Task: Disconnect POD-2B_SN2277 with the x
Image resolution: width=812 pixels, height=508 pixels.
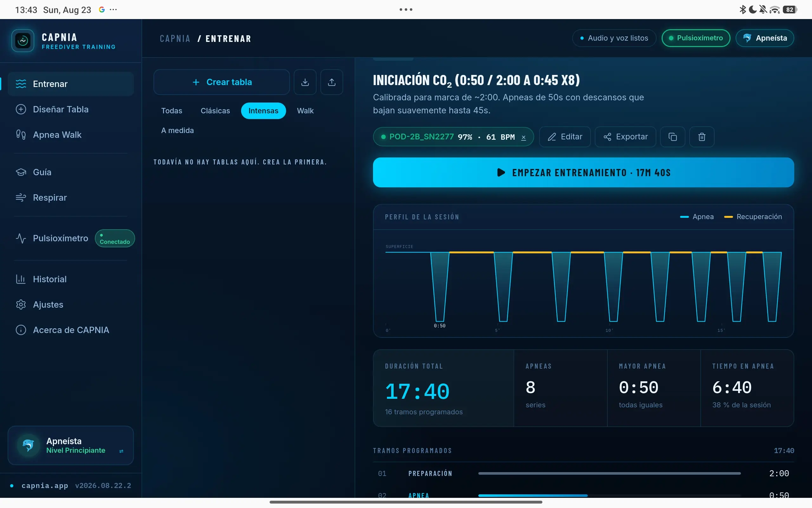Action: [523, 137]
